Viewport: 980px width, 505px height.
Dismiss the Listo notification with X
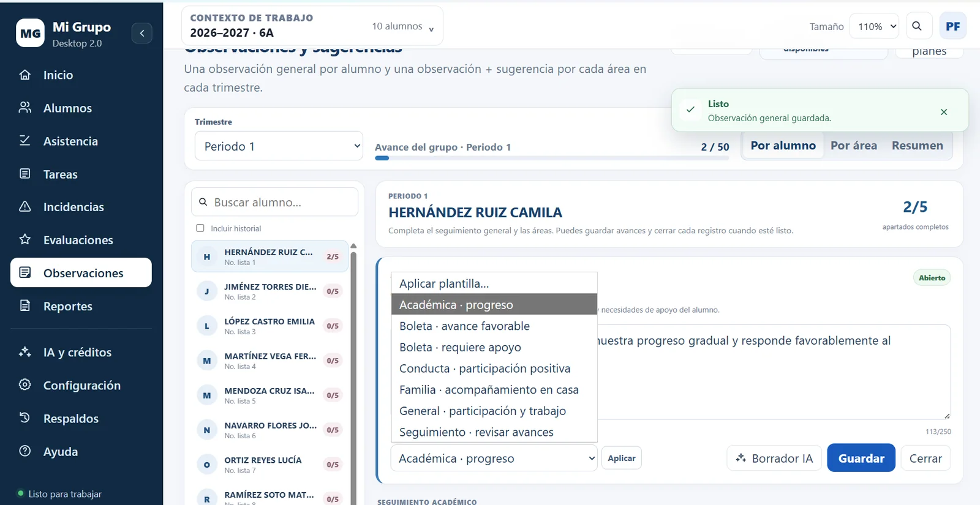[x=944, y=111]
